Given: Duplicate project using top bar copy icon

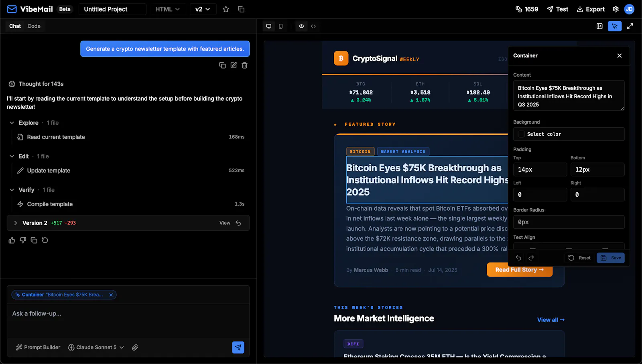Looking at the screenshot, I should [x=241, y=9].
